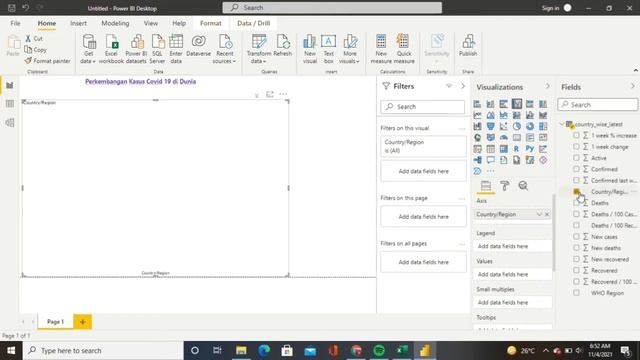
Task: Open the File menu
Action: (x=15, y=23)
